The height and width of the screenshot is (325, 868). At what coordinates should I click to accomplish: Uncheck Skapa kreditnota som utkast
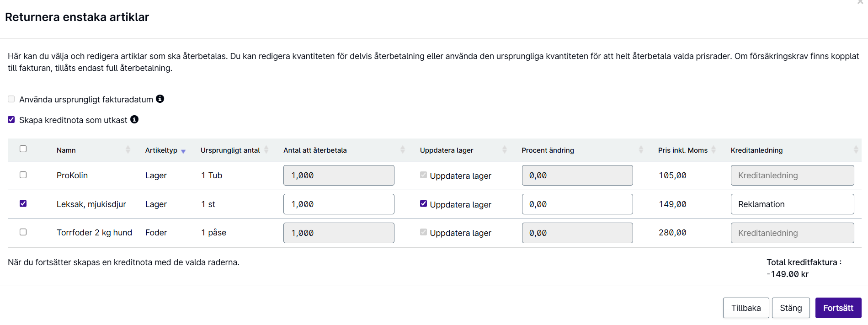pos(11,120)
